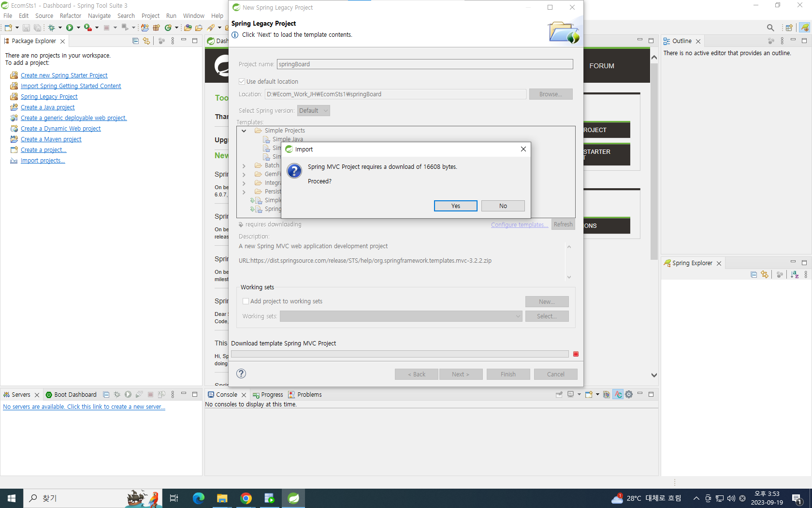Collapse the Simple Projects tree node
Viewport: 812px width, 508px height.
pyautogui.click(x=244, y=131)
